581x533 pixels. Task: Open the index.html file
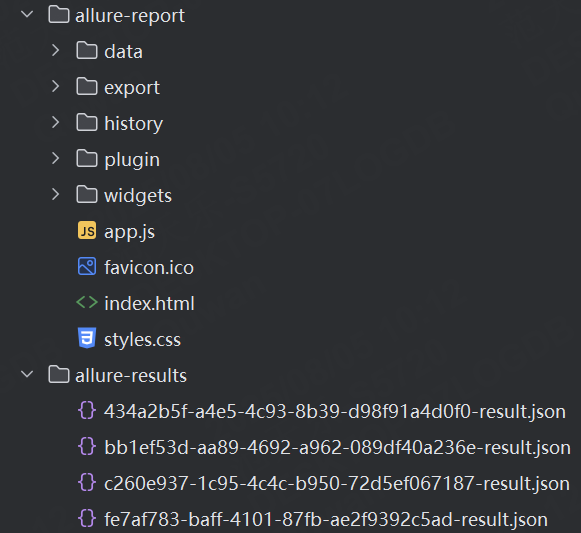coord(149,303)
